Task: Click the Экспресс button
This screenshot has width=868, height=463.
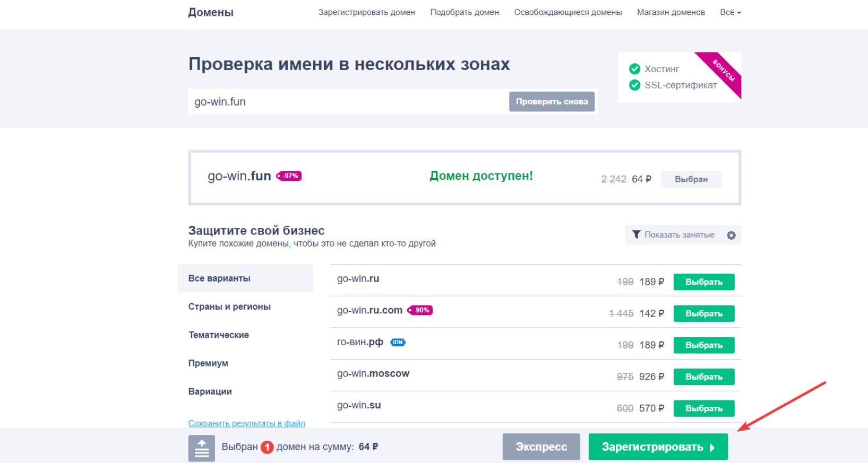Action: point(542,447)
